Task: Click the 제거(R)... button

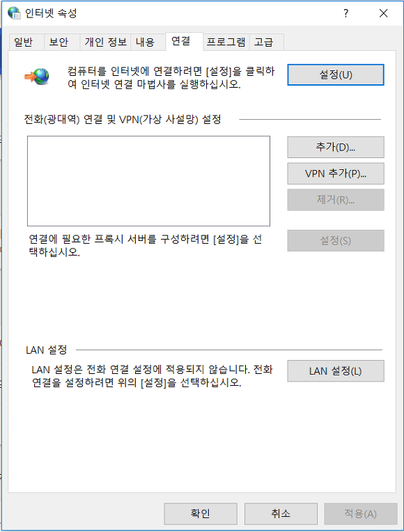Action: click(x=336, y=200)
